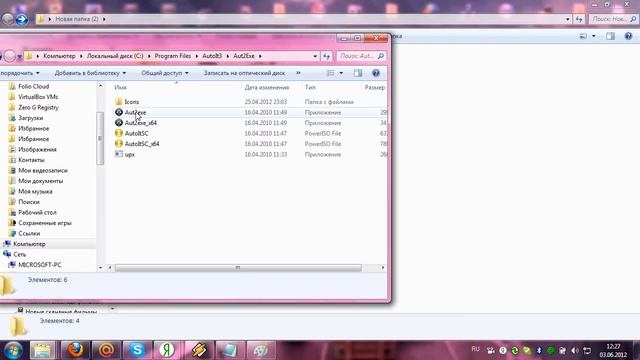Sort by Дата изменения column
Screen dimensions: 640x360
tap(267, 87)
